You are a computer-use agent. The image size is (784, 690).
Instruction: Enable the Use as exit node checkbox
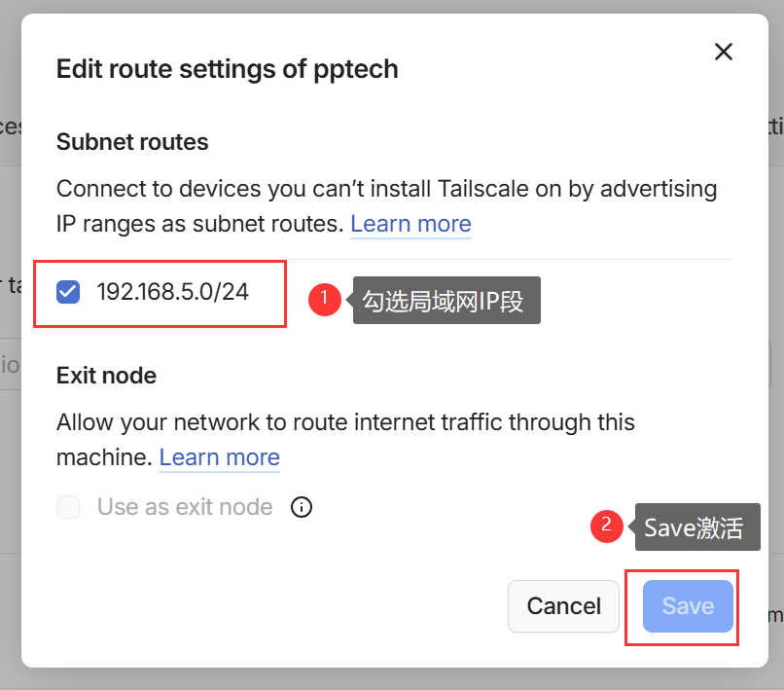point(68,507)
